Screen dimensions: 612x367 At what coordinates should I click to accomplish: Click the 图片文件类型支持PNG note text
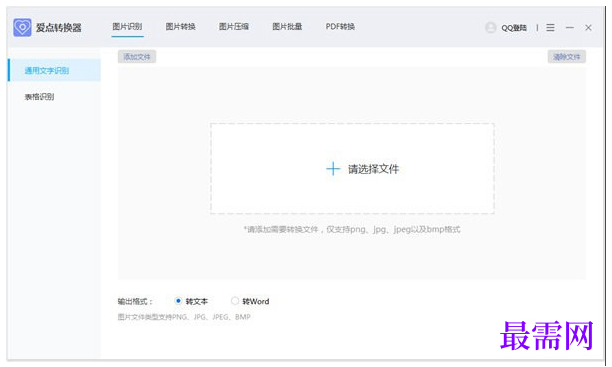(184, 317)
